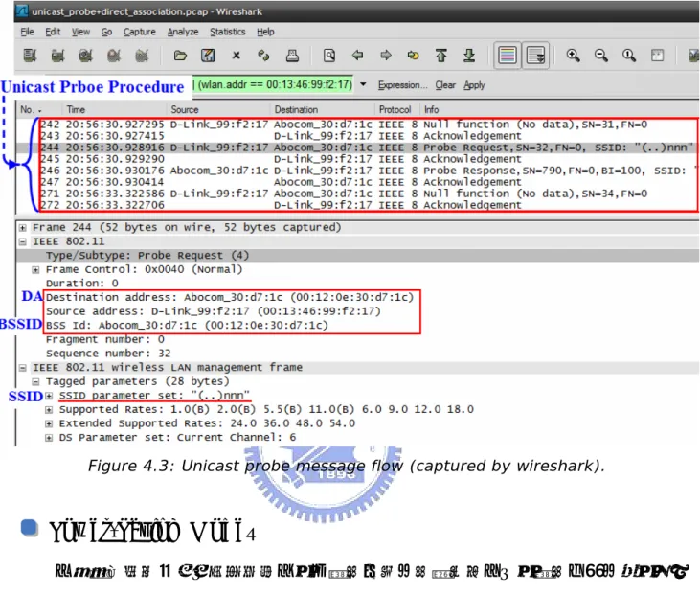Sort by Info column header
The image size is (700, 593).
click(x=559, y=109)
